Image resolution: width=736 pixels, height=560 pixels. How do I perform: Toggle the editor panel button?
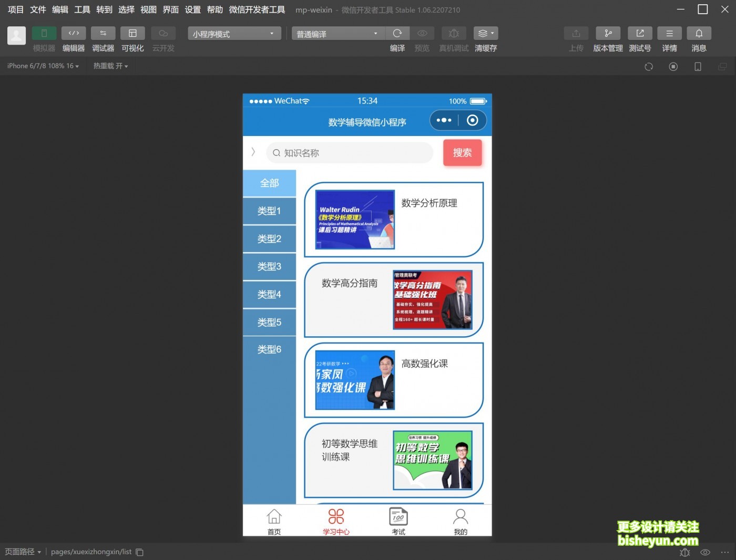[x=74, y=34]
